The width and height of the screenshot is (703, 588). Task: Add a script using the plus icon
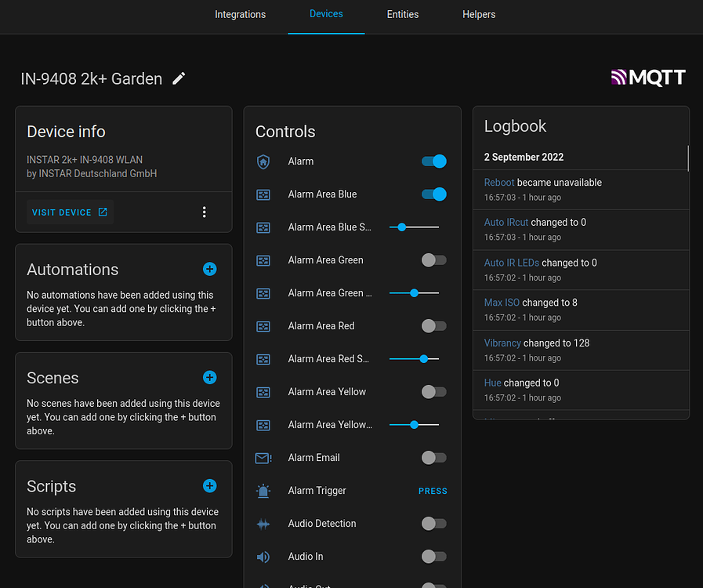pyautogui.click(x=209, y=485)
